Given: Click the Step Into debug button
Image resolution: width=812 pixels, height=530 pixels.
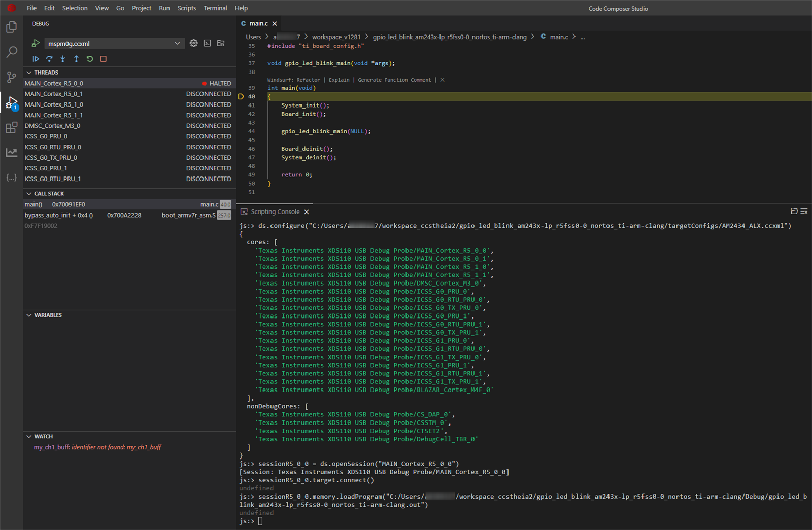Looking at the screenshot, I should [x=63, y=59].
